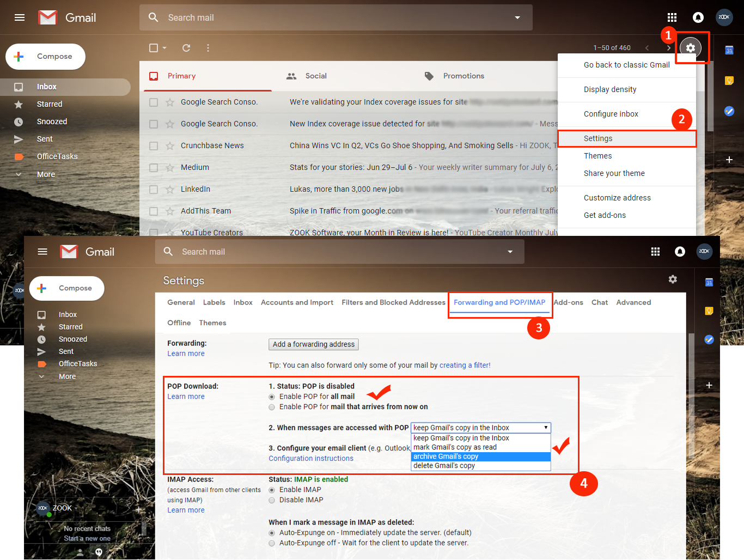
Task: Add side panel add-on plus in upper window
Action: point(729,160)
